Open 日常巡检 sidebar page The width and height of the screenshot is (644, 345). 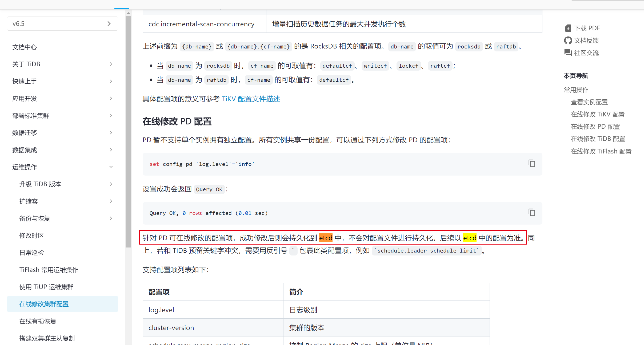31,253
